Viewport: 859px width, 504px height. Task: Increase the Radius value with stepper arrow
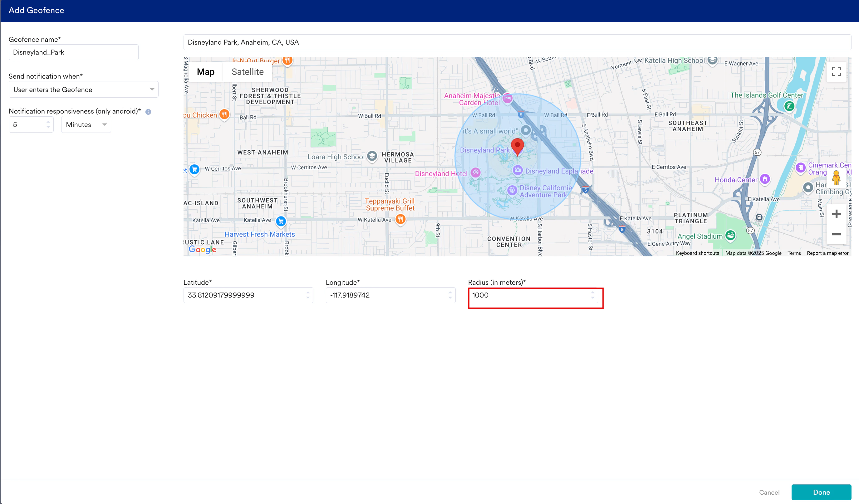tap(592, 292)
